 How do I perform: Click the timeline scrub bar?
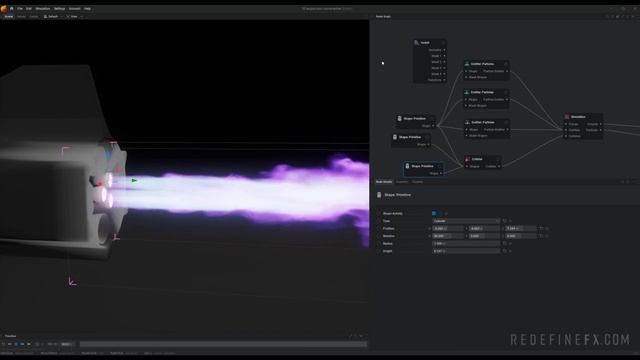coord(223,344)
